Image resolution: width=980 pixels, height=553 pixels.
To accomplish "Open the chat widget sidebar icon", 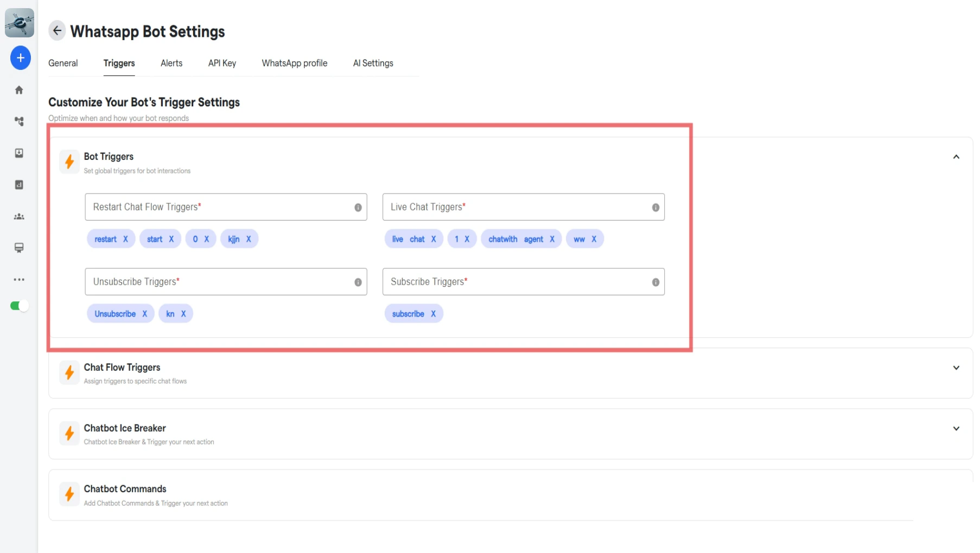I will 19,248.
